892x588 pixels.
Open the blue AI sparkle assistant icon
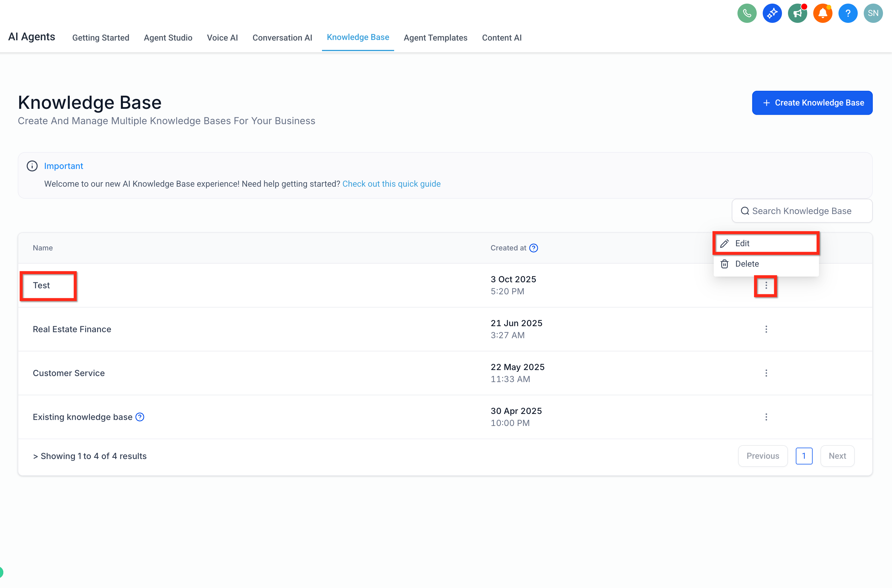click(772, 14)
